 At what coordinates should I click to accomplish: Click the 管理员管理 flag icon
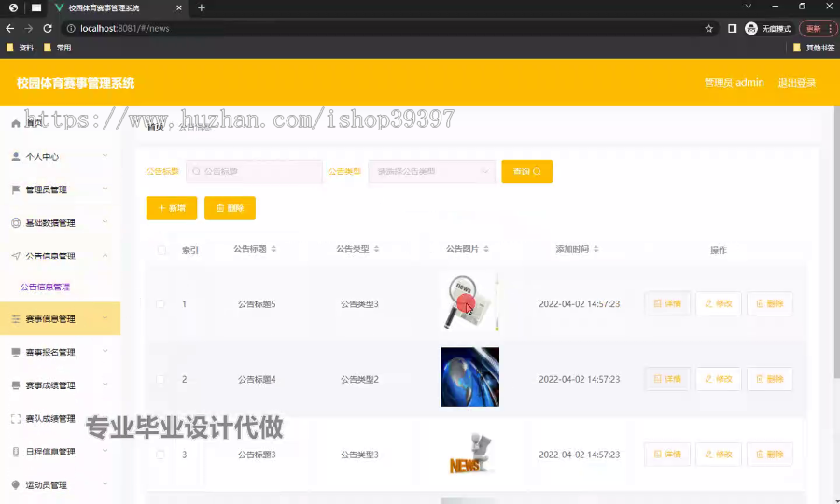(x=16, y=189)
